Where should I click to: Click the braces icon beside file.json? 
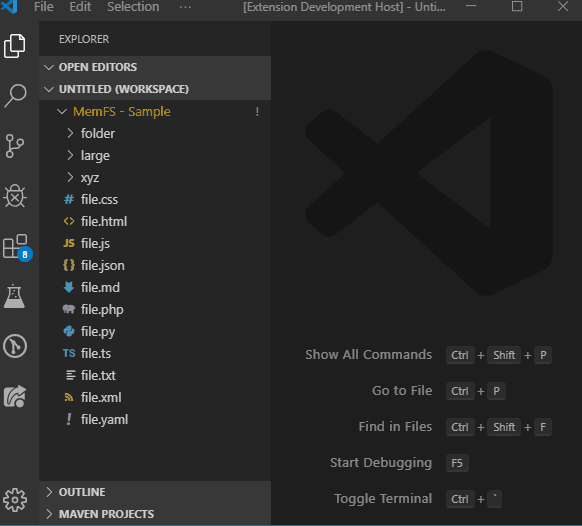coord(69,265)
